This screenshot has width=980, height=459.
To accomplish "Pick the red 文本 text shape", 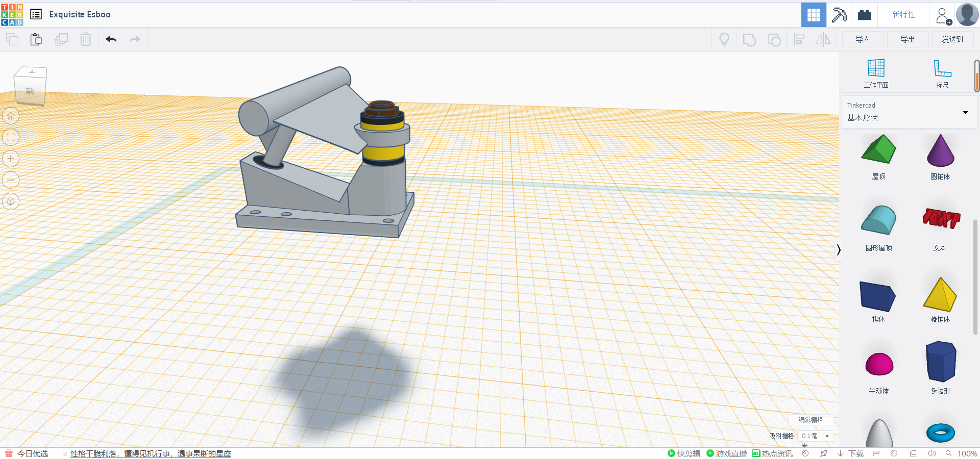I will [x=941, y=219].
